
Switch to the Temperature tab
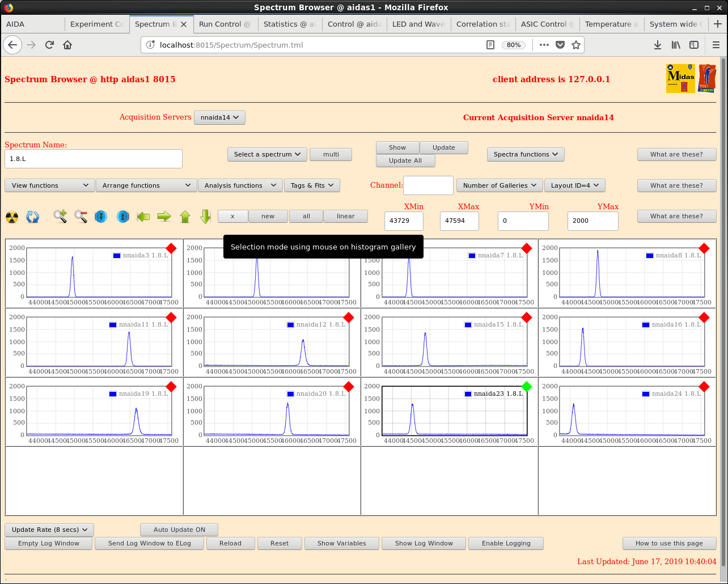click(612, 24)
